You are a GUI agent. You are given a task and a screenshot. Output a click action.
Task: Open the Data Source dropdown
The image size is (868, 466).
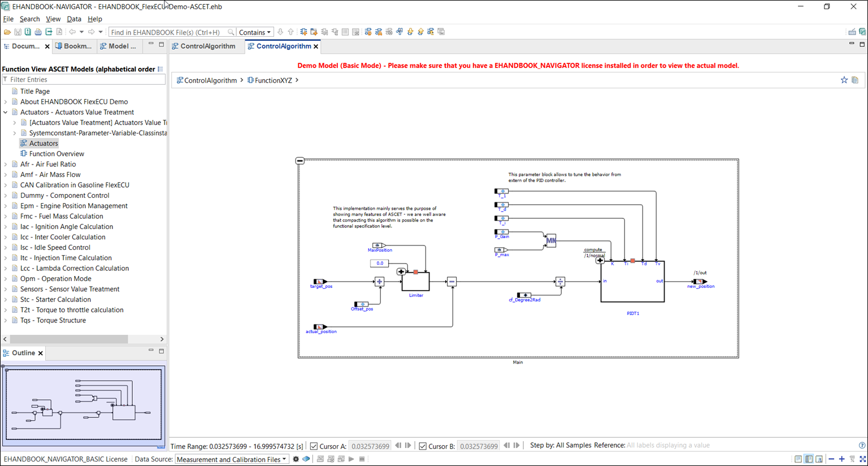tap(232, 459)
